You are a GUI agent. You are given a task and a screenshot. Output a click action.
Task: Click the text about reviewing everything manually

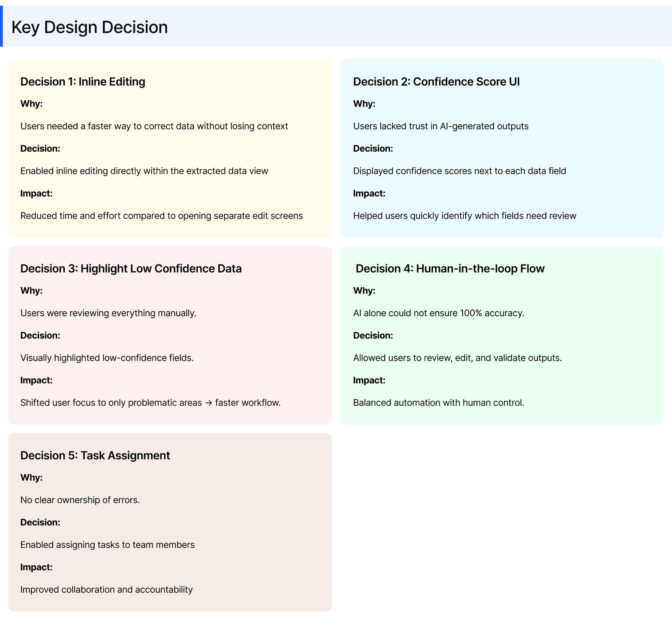(108, 313)
